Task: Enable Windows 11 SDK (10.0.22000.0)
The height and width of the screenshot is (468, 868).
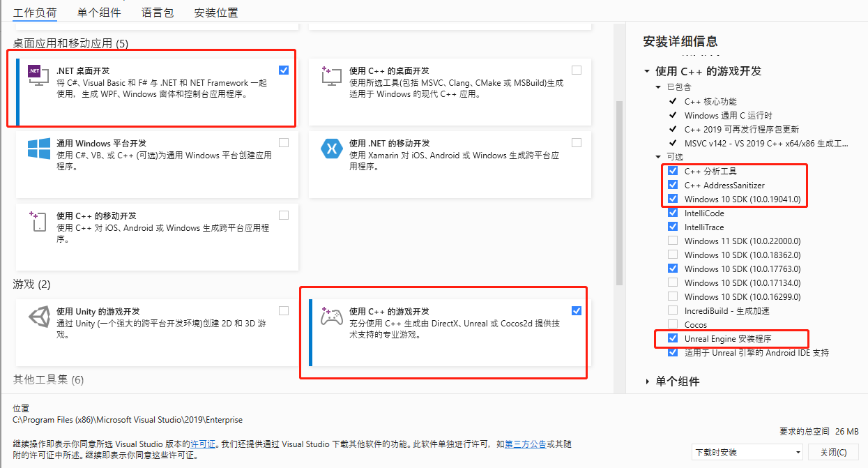Action: [x=673, y=241]
